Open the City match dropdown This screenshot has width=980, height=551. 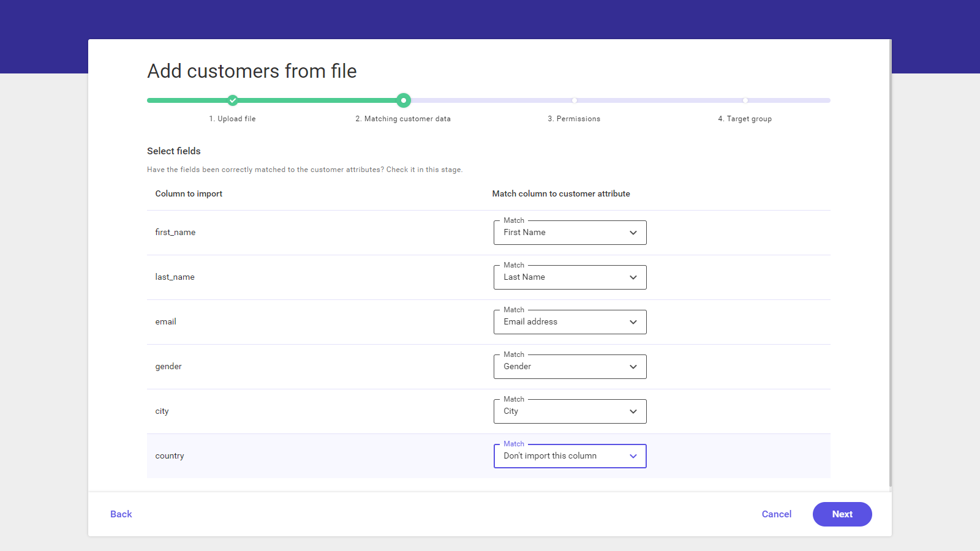coord(570,411)
